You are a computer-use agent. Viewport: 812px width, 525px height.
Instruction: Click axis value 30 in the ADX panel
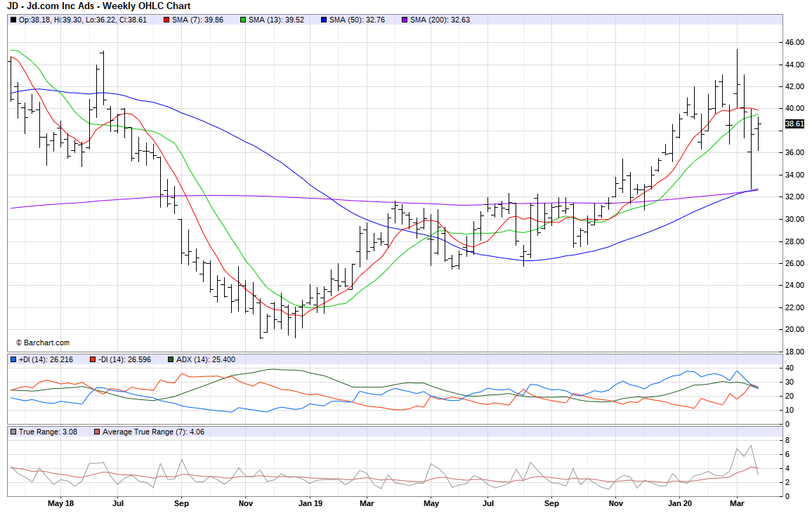(790, 383)
